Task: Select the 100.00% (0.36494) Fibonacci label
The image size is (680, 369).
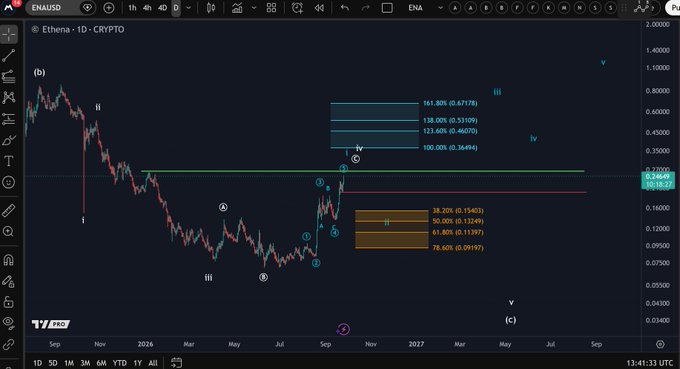Action: (450, 147)
